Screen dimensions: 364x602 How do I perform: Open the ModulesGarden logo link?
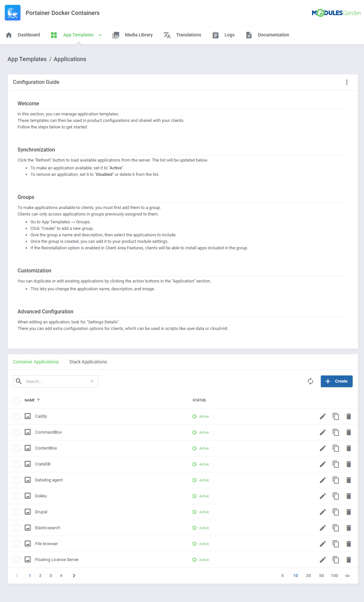point(336,13)
